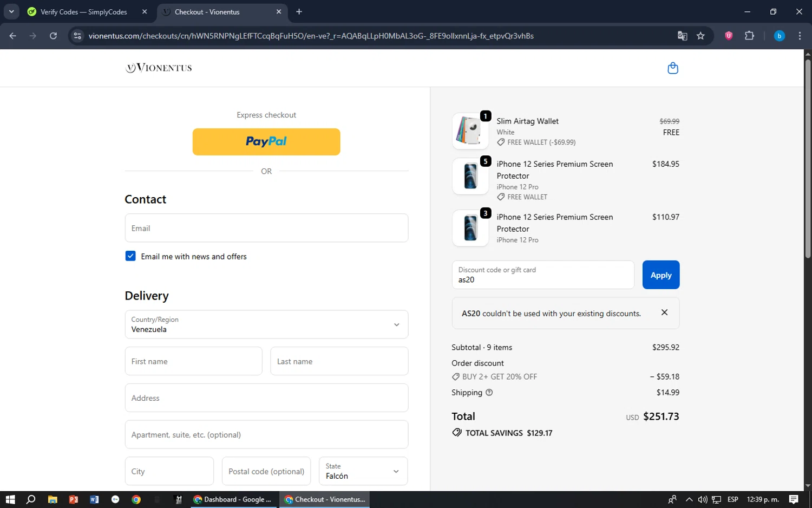Click the TOTAL SAVINGS $129.17 text
This screenshot has width=812, height=508.
[509, 433]
